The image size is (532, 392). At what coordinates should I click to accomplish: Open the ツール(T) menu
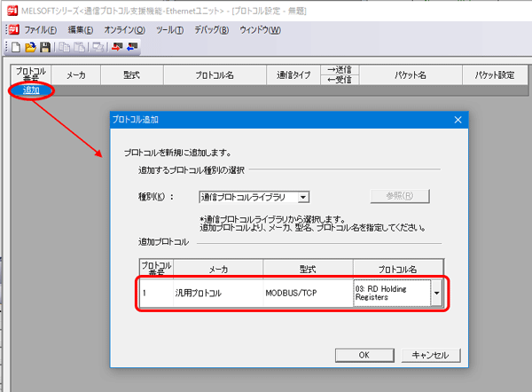169,30
